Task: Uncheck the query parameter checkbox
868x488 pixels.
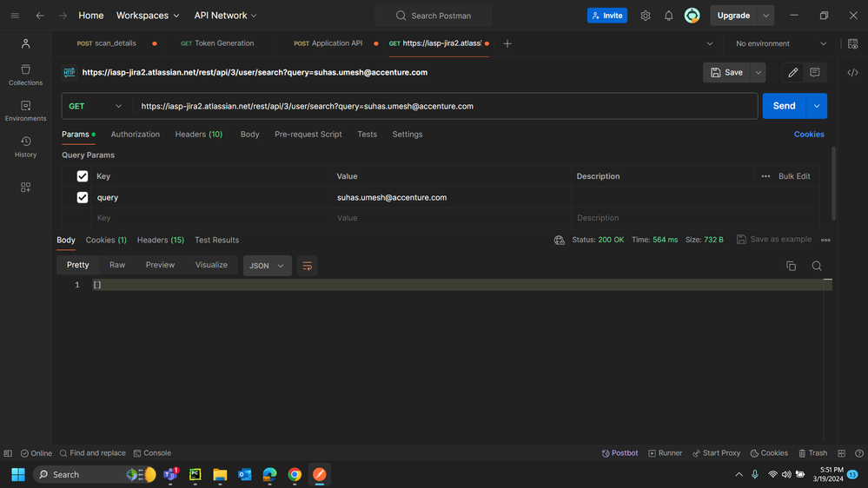Action: (x=83, y=197)
